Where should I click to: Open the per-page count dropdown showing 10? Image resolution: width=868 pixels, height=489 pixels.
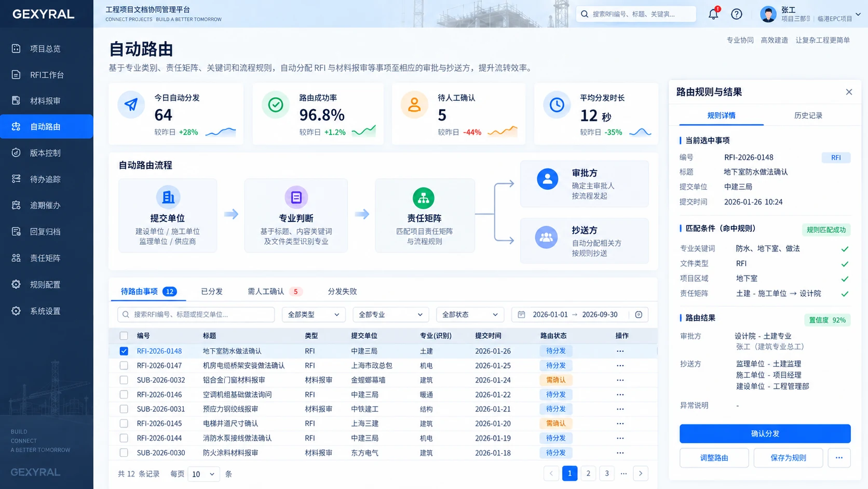tap(203, 474)
